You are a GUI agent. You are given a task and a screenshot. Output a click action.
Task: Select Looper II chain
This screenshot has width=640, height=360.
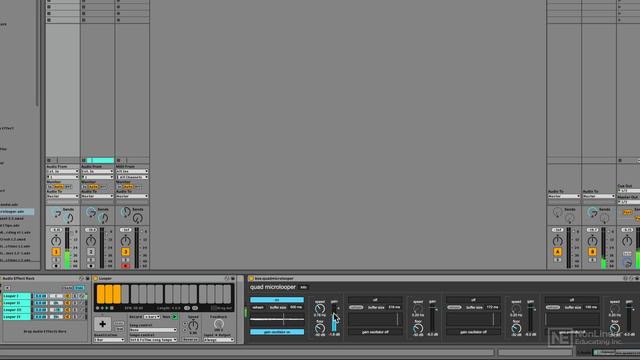(17, 303)
